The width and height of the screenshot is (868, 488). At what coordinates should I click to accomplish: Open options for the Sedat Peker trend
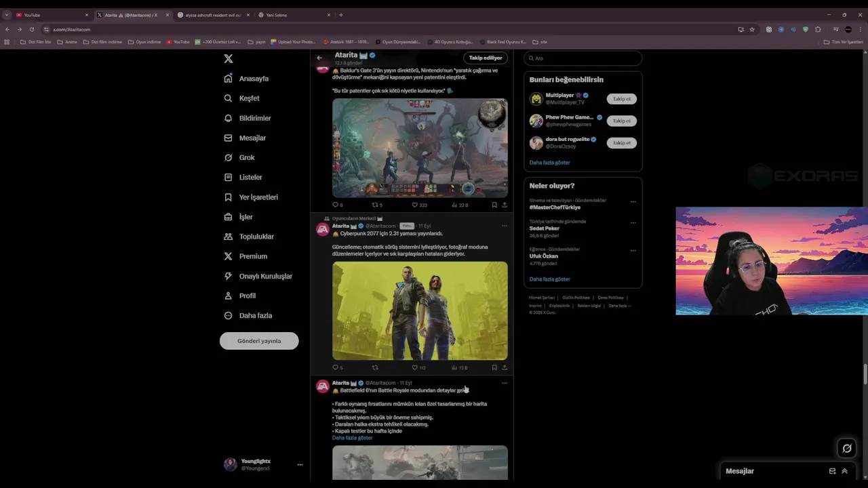tap(633, 223)
